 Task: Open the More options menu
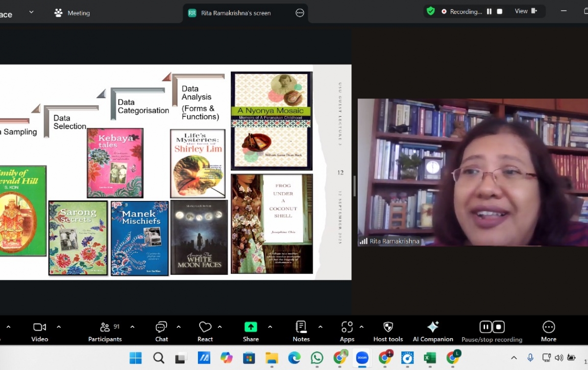click(548, 331)
